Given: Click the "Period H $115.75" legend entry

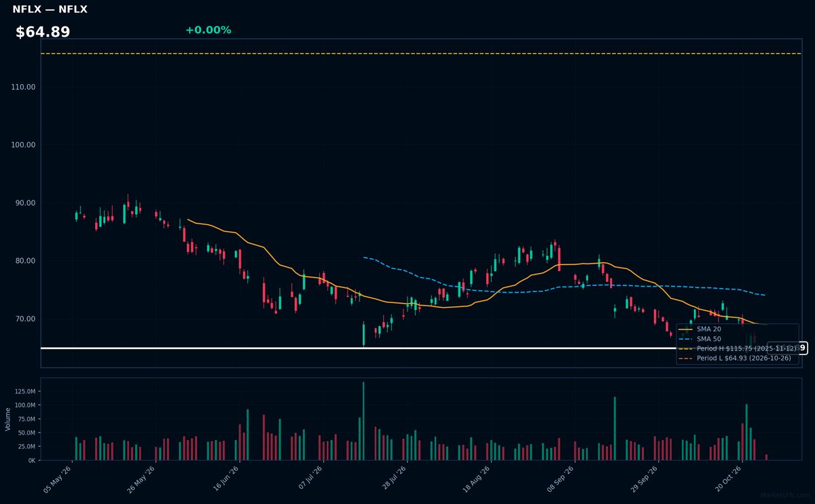Looking at the screenshot, I should point(746,348).
